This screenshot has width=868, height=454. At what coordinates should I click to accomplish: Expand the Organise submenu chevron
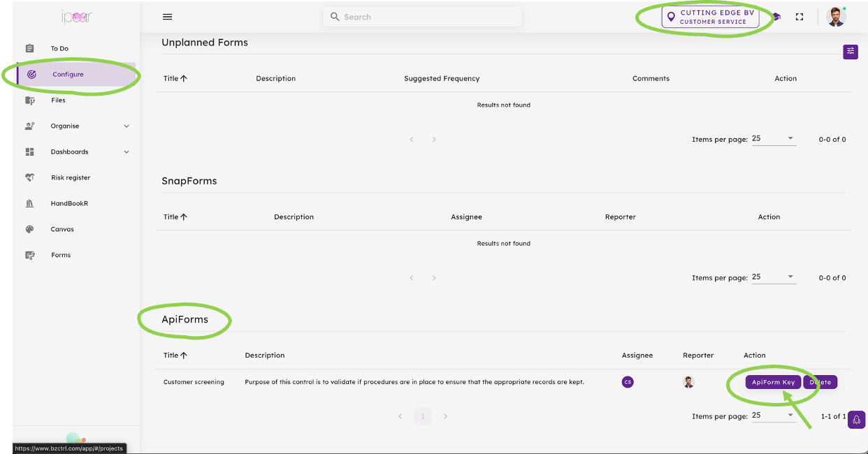126,126
